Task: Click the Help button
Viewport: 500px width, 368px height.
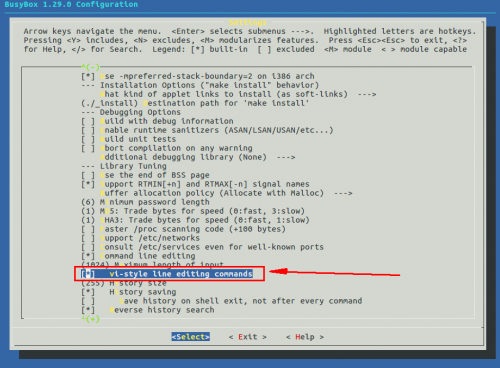Action: pos(305,337)
